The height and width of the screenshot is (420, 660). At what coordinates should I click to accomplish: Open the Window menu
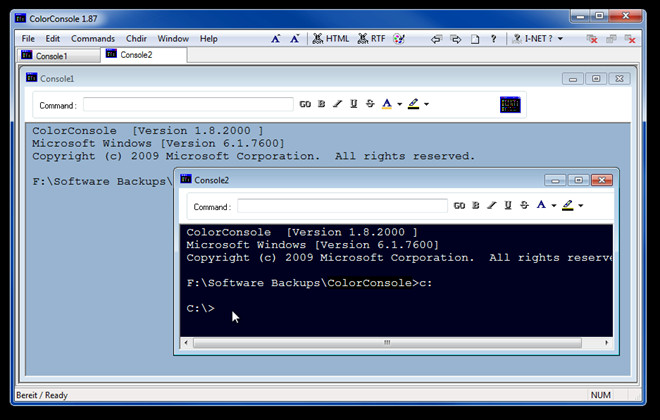click(173, 39)
